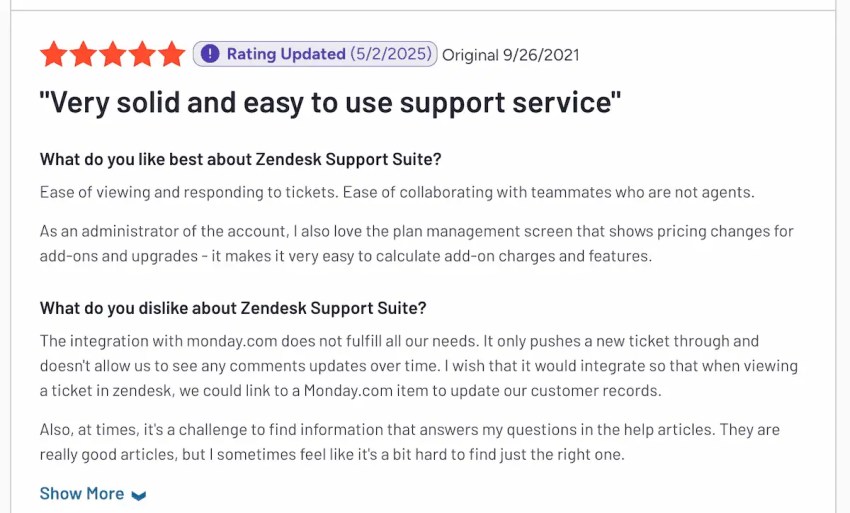Screen dimensions: 850x513
Task: Click the exclamation info icon in badge
Action: (x=210, y=54)
